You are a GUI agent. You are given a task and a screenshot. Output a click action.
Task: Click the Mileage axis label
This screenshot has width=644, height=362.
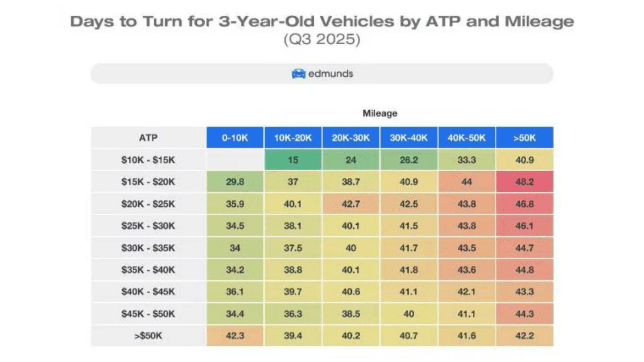tap(380, 113)
